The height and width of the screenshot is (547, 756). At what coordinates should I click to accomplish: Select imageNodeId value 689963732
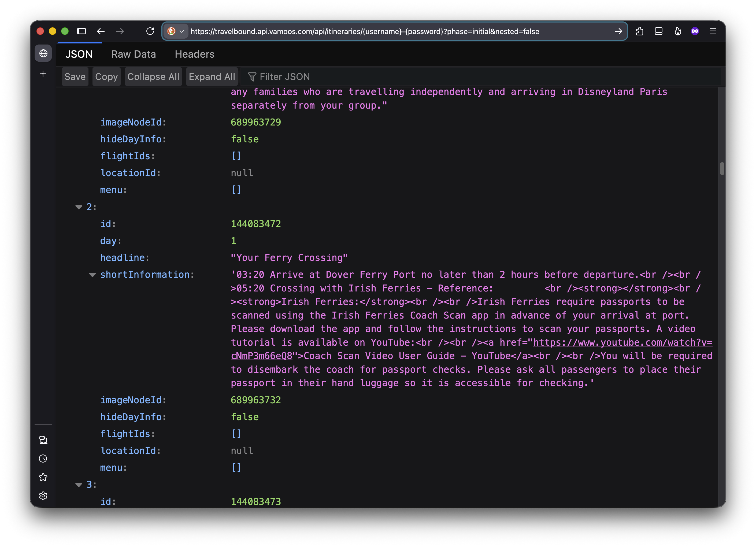pos(256,400)
